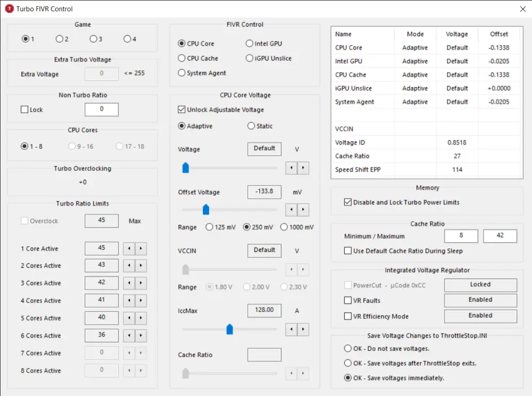
Task: Select Adaptive voltage mode
Action: [x=195, y=126]
